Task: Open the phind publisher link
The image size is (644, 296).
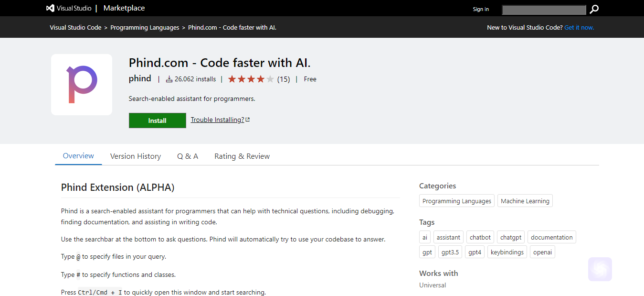Action: tap(140, 79)
